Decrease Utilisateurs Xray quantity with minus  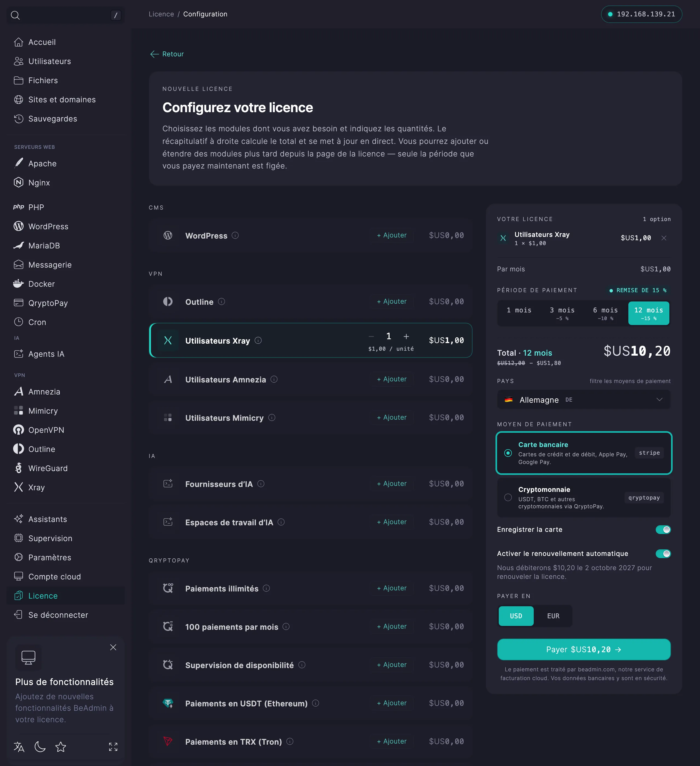click(371, 336)
